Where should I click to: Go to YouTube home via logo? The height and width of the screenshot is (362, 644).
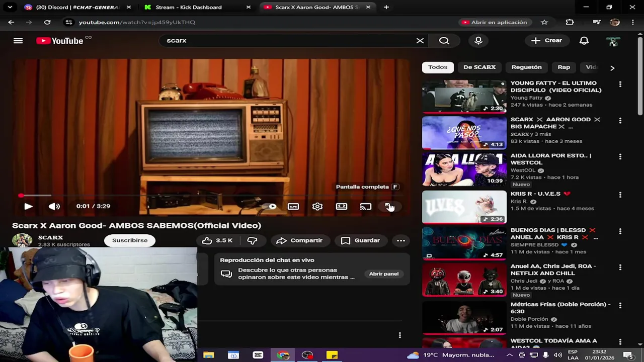[60, 41]
